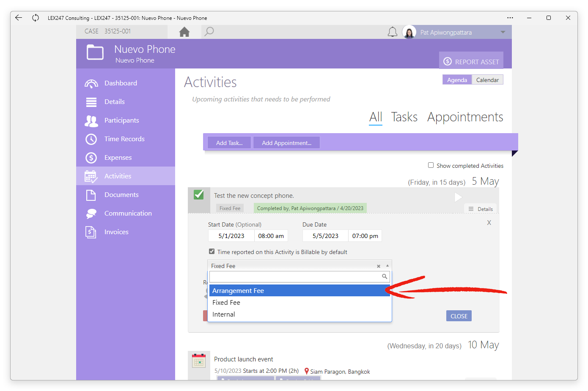Open the three-dot more options menu
588x391 pixels.
pos(510,18)
